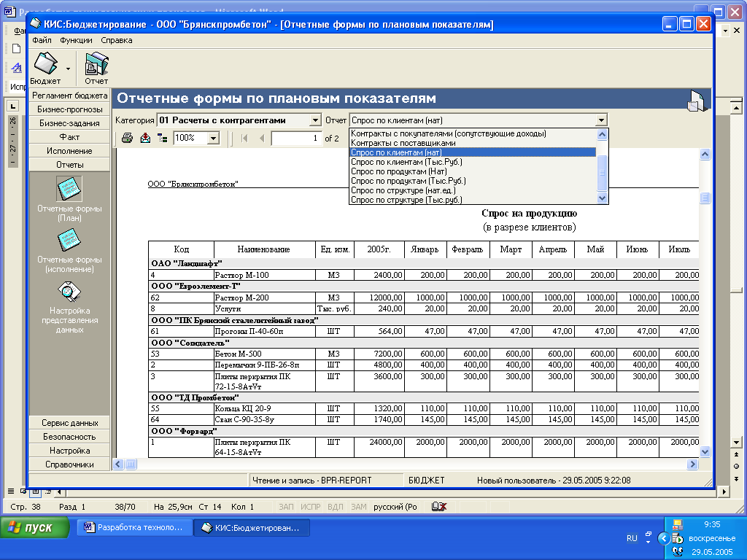This screenshot has width=747, height=560.
Task: Click the export report icon
Action: 145,138
